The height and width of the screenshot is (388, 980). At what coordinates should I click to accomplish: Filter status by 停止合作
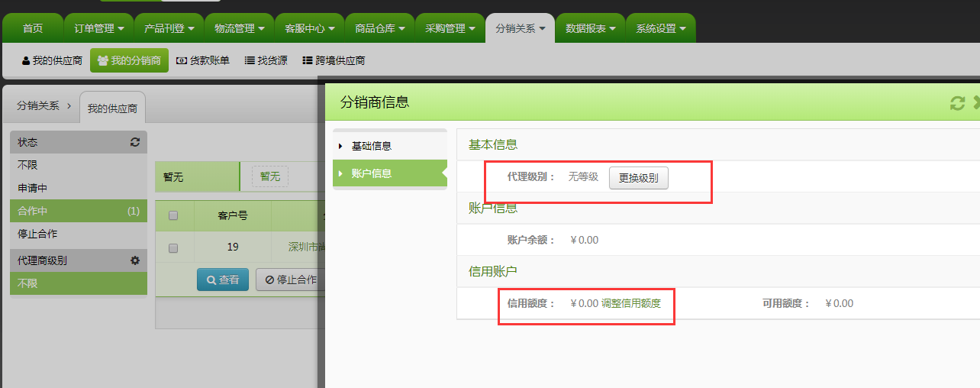coord(79,234)
